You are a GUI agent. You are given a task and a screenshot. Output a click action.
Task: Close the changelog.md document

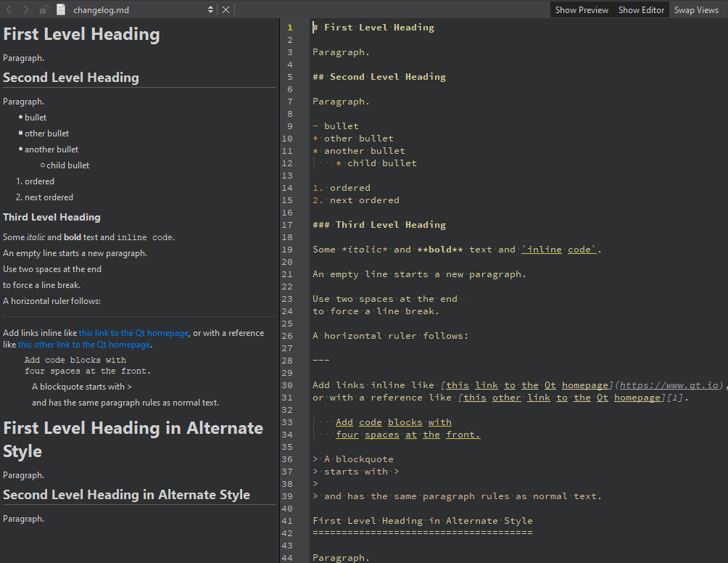(x=226, y=9)
